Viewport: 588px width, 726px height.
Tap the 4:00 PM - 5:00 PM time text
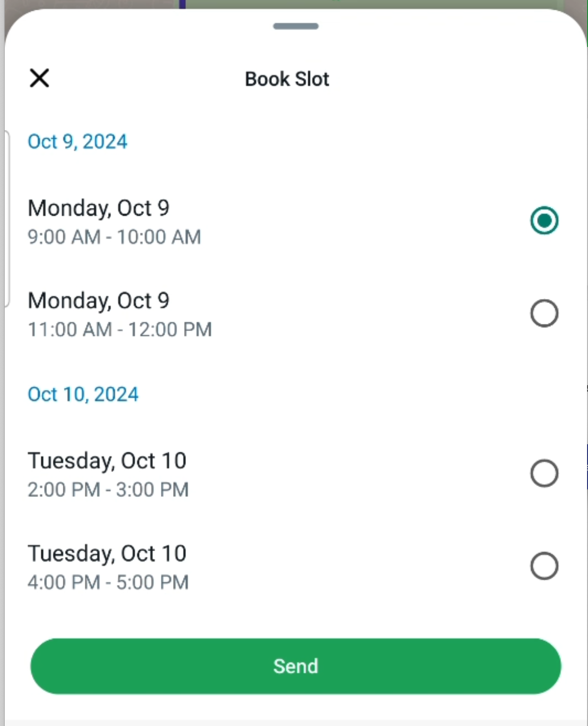point(108,583)
